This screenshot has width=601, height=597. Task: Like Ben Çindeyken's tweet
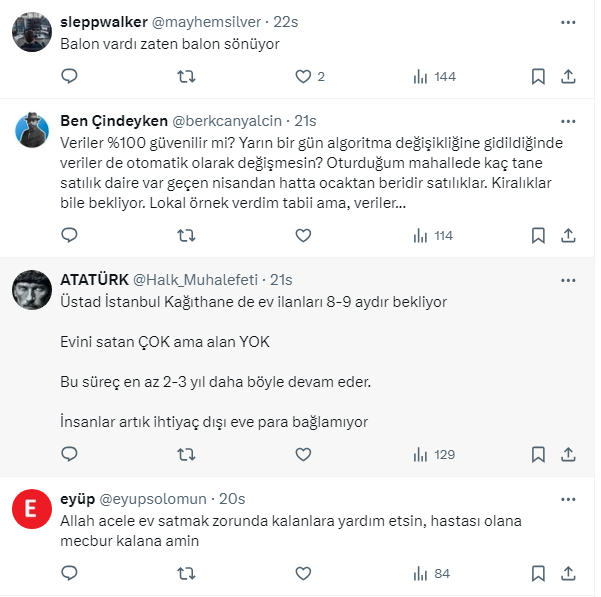tap(304, 235)
